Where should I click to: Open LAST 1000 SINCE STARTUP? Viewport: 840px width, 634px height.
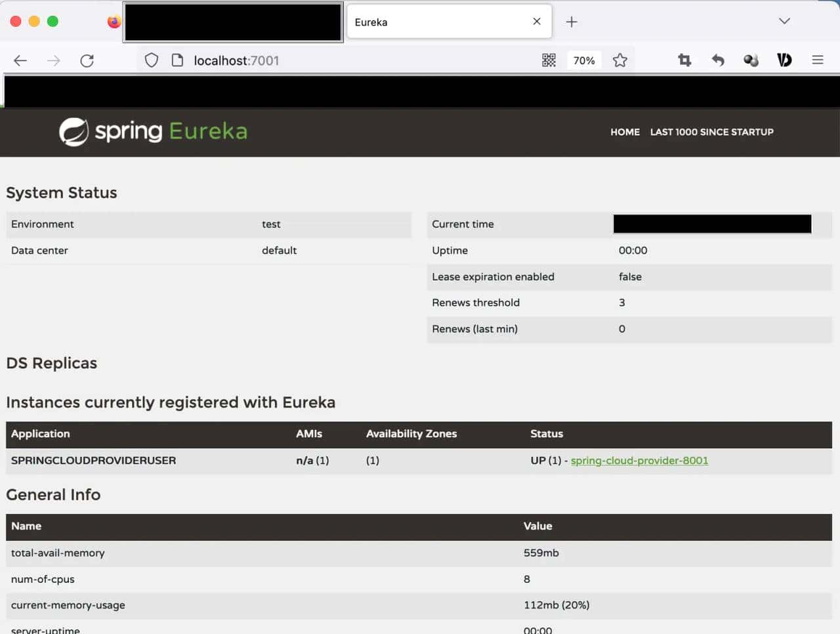pos(712,132)
